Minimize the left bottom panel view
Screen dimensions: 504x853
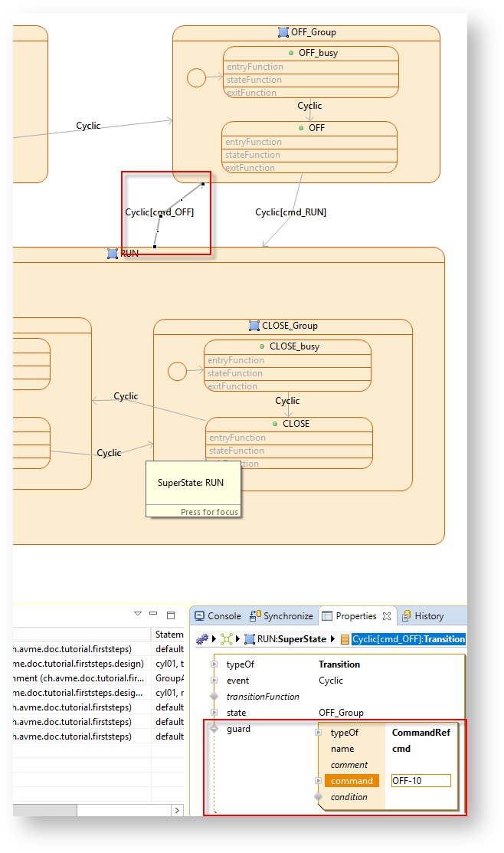click(x=153, y=615)
